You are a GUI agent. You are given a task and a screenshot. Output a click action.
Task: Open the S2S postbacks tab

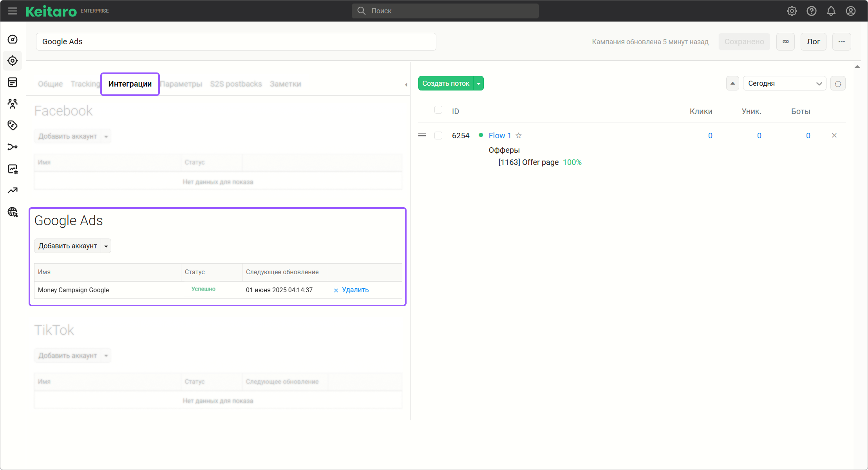(x=236, y=84)
